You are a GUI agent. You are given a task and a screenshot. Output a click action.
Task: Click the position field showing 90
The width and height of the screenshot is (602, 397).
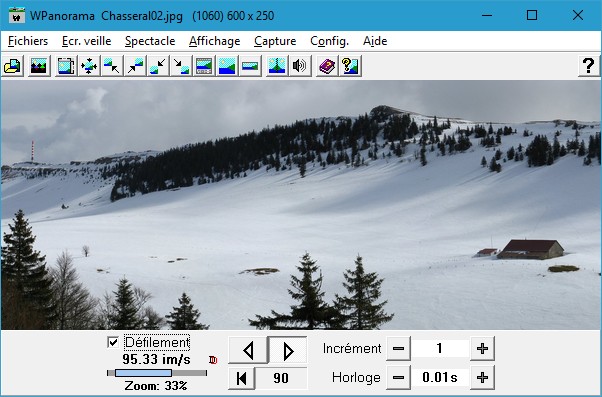[281, 378]
